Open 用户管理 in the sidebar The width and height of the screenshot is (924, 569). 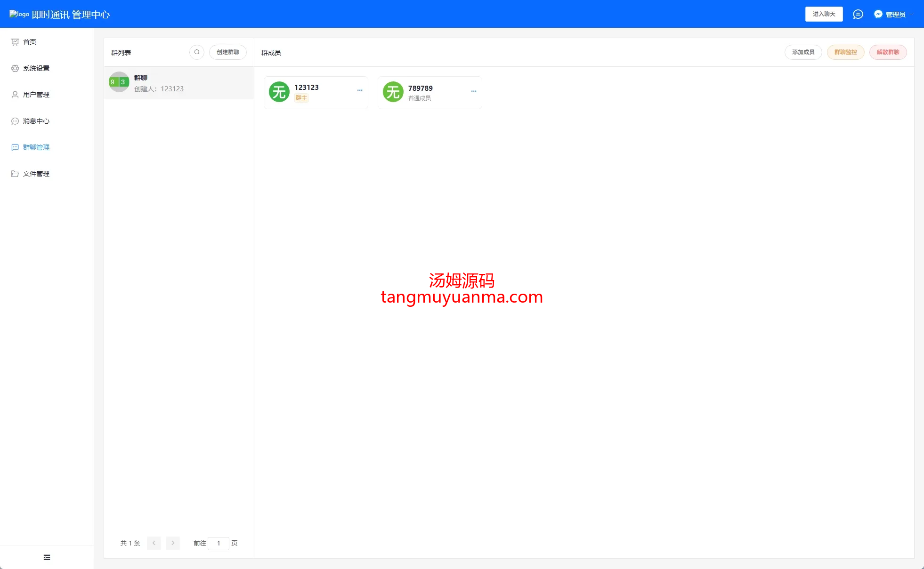pos(36,95)
